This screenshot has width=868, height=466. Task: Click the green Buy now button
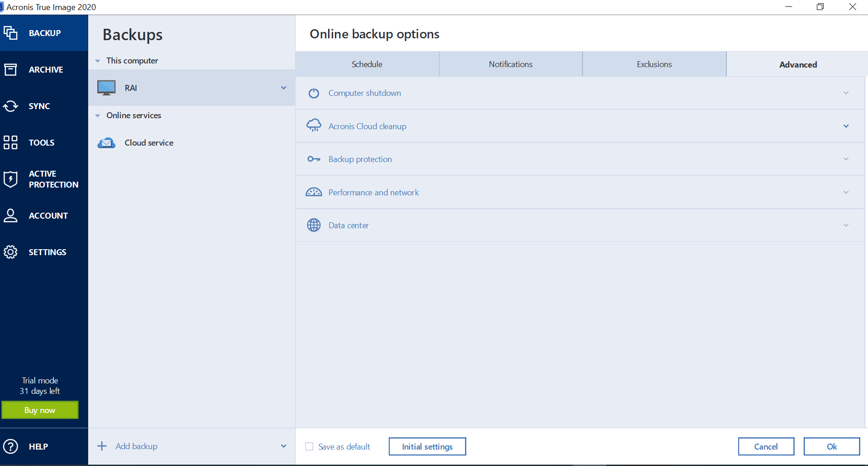click(40, 410)
